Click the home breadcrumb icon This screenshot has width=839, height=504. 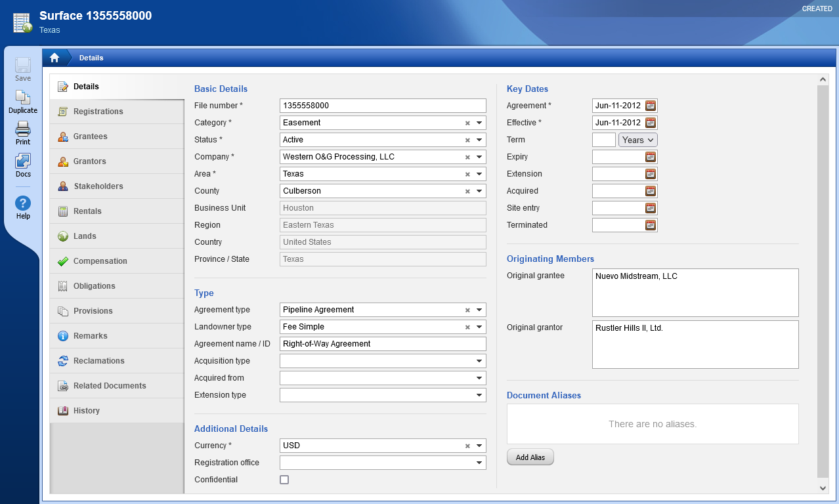tap(55, 58)
